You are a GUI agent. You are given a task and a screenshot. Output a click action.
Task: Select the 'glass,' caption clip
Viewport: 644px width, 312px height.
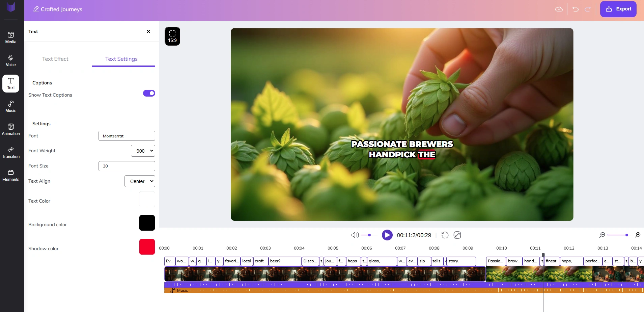pos(382,261)
